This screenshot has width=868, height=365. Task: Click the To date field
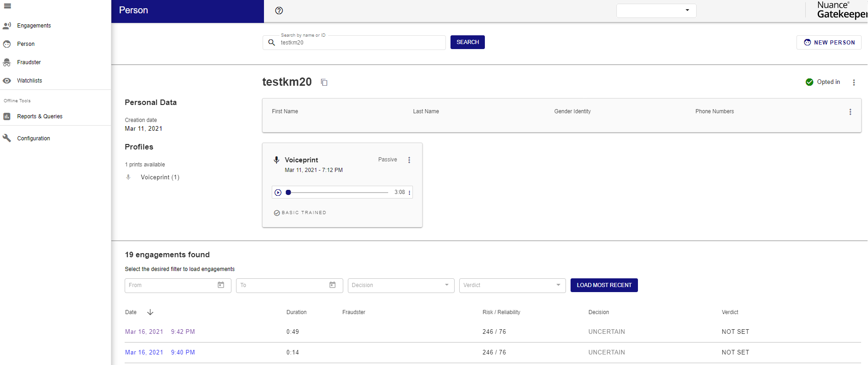pyautogui.click(x=289, y=285)
